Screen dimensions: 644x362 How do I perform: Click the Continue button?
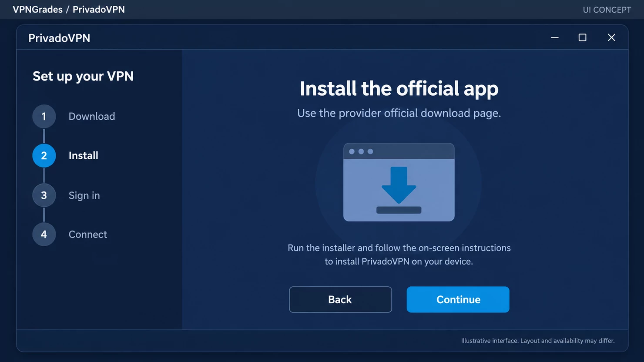458,299
